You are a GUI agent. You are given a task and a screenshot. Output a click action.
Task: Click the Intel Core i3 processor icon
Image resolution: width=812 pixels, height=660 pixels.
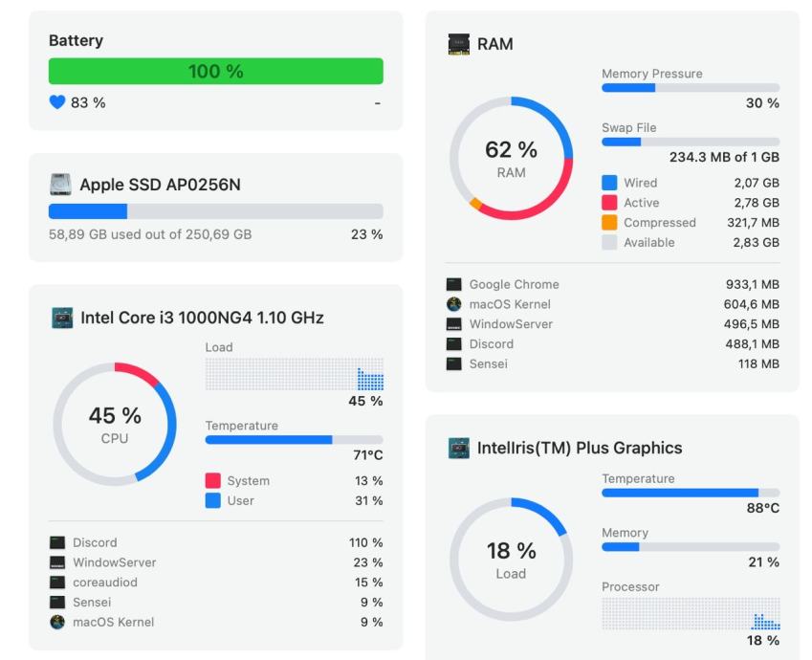62,318
